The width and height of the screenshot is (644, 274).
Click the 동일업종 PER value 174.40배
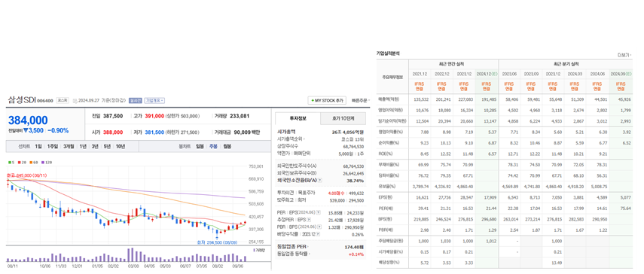tap(353, 247)
